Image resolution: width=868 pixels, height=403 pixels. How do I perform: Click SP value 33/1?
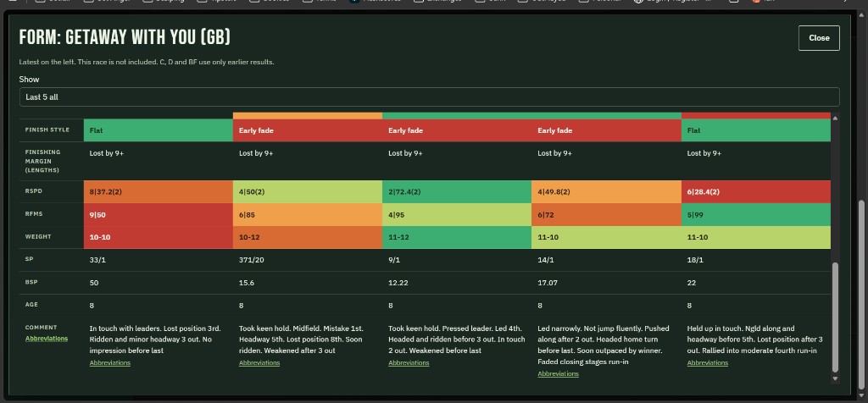[97, 260]
